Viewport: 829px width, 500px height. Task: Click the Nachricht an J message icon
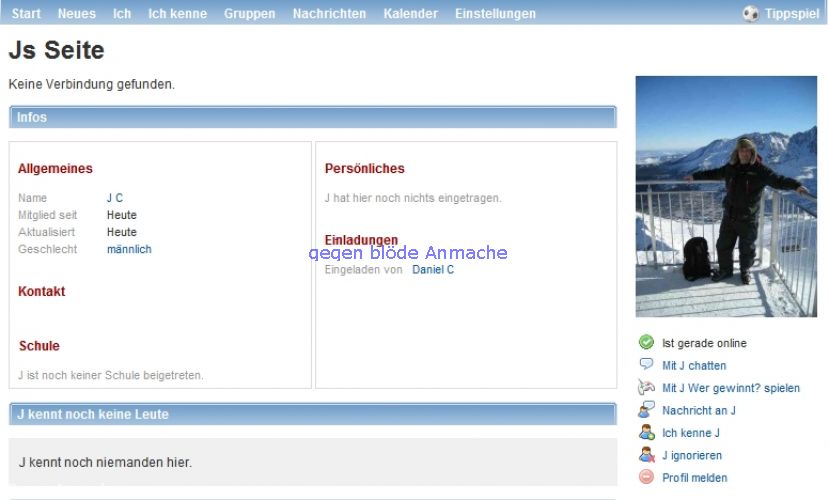coord(646,410)
